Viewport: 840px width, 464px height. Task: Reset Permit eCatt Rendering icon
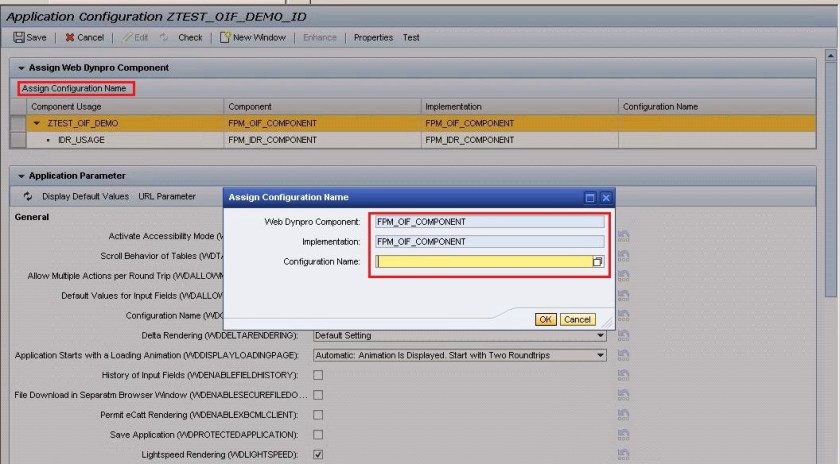click(x=623, y=415)
